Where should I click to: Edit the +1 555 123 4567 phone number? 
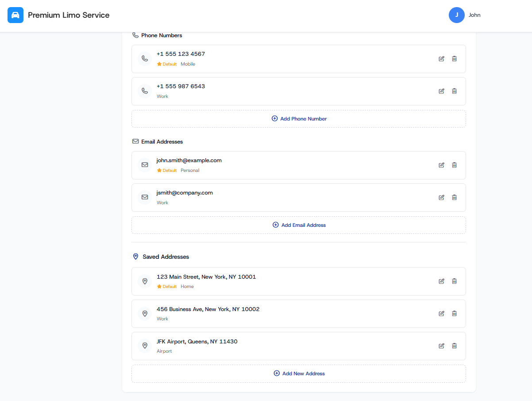click(441, 59)
